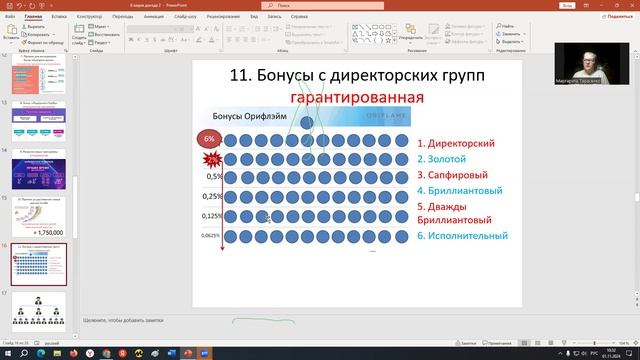The height and width of the screenshot is (360, 640).
Task: Insert star shape from shapes gallery
Action: click(x=388, y=40)
